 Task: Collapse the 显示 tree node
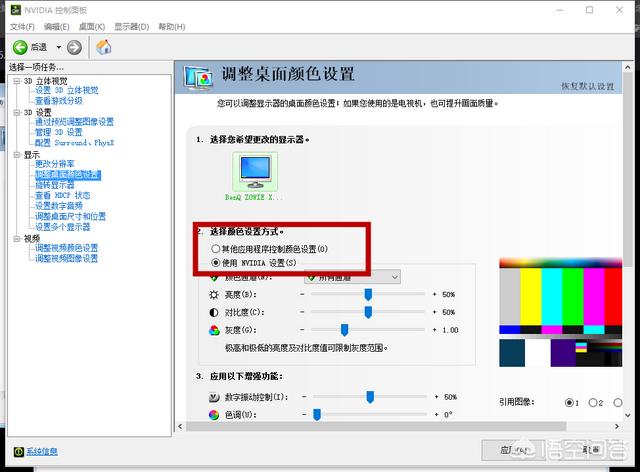17,155
